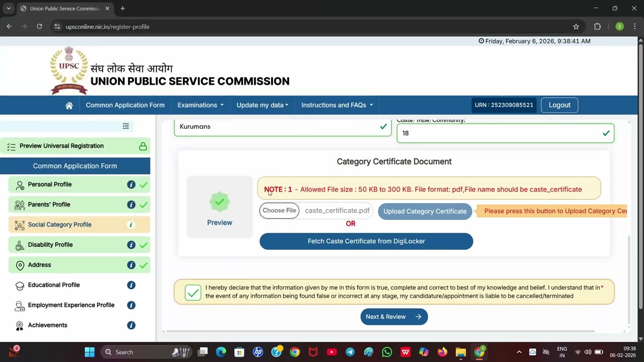This screenshot has width=644, height=362.
Task: Open volume control in system tray
Action: pos(588,352)
